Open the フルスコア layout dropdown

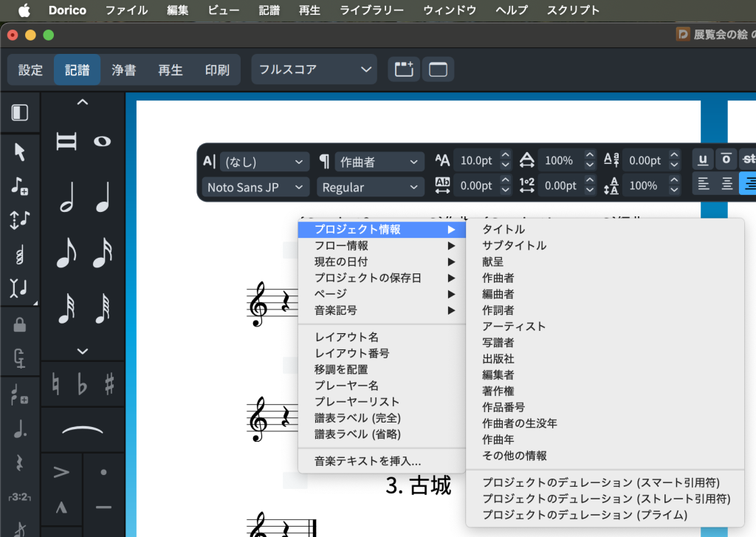[x=314, y=69]
